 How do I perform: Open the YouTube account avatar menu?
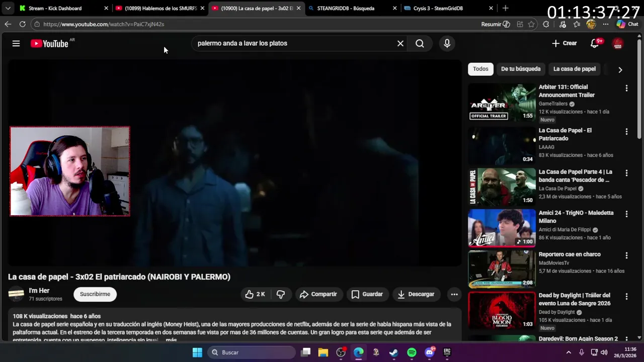[618, 43]
